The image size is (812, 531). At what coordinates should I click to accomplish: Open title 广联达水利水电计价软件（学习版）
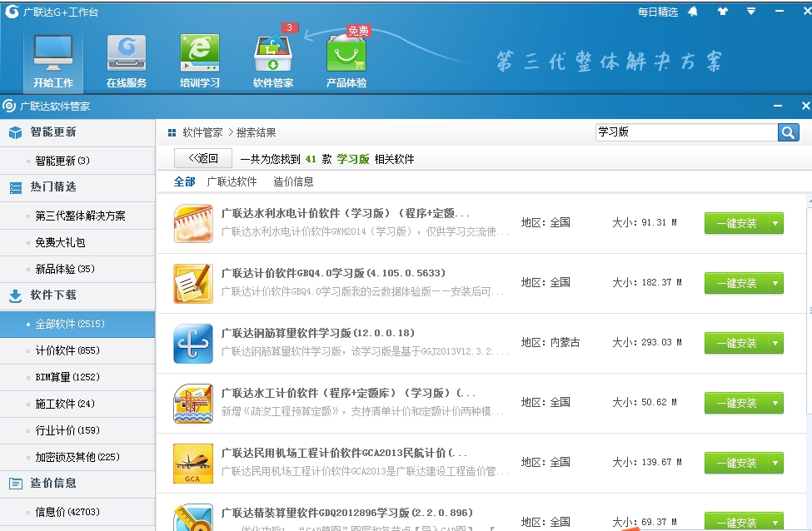tap(346, 213)
